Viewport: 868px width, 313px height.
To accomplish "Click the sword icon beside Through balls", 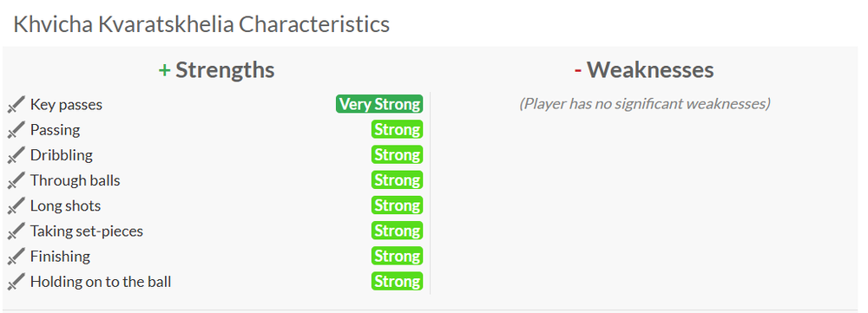I will (16, 181).
